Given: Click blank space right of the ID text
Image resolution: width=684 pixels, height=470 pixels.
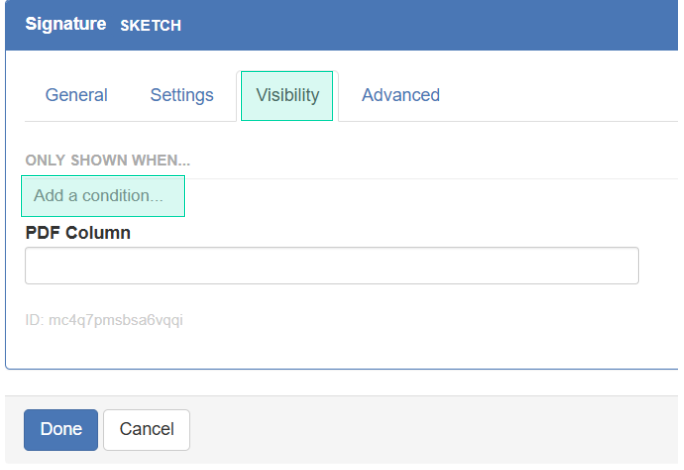Looking at the screenshot, I should click(x=420, y=321).
